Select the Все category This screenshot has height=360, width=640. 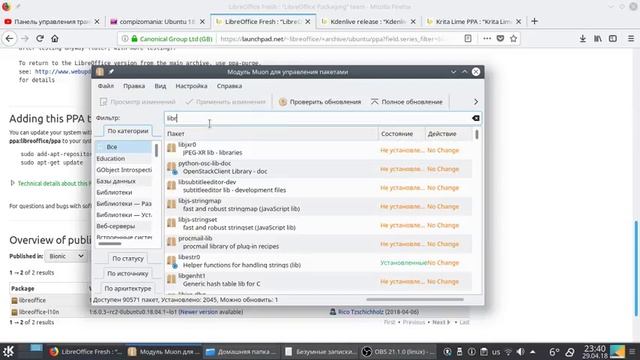[123, 147]
